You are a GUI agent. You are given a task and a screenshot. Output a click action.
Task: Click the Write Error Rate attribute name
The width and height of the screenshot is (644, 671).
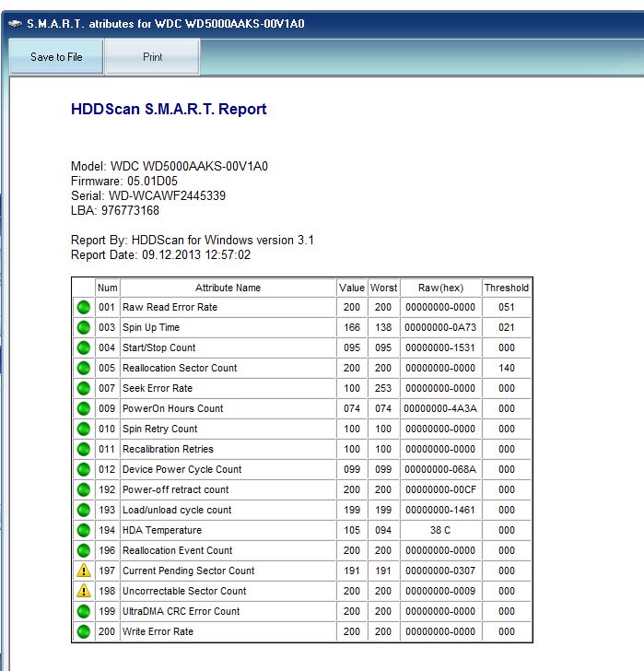tap(158, 631)
